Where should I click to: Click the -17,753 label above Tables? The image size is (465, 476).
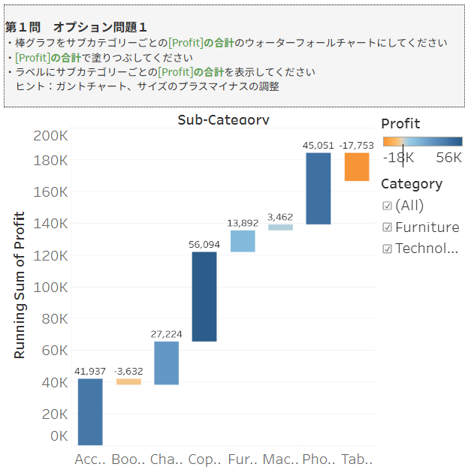click(x=357, y=145)
